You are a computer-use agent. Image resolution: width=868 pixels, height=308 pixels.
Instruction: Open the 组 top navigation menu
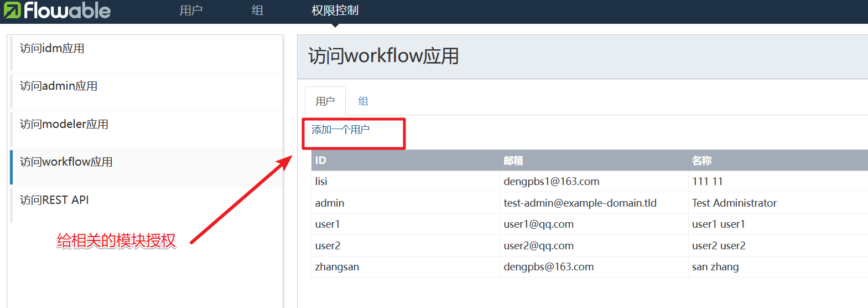click(257, 11)
